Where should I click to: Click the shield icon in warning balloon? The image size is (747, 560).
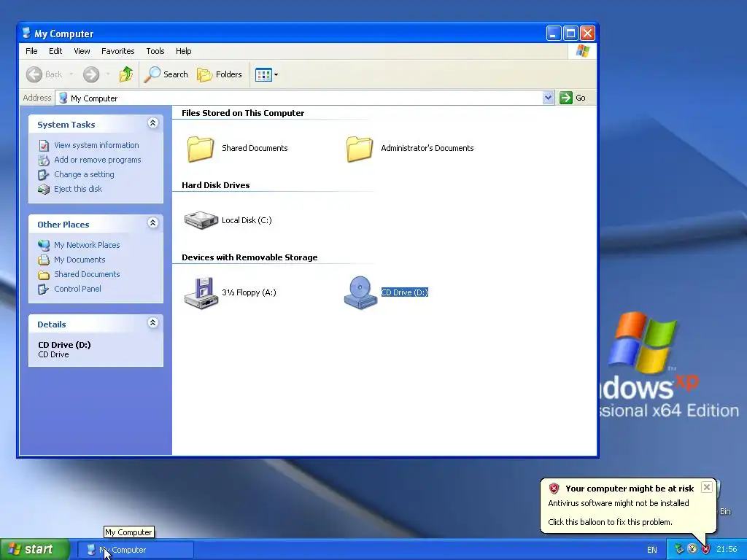pos(554,488)
